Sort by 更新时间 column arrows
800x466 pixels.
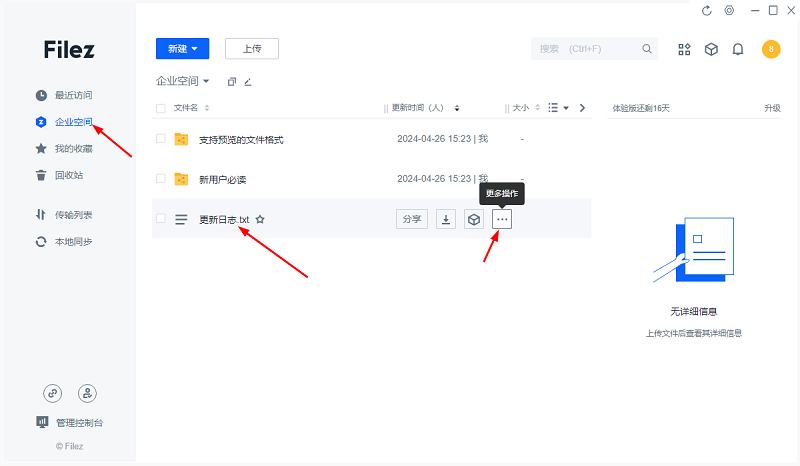tap(457, 108)
